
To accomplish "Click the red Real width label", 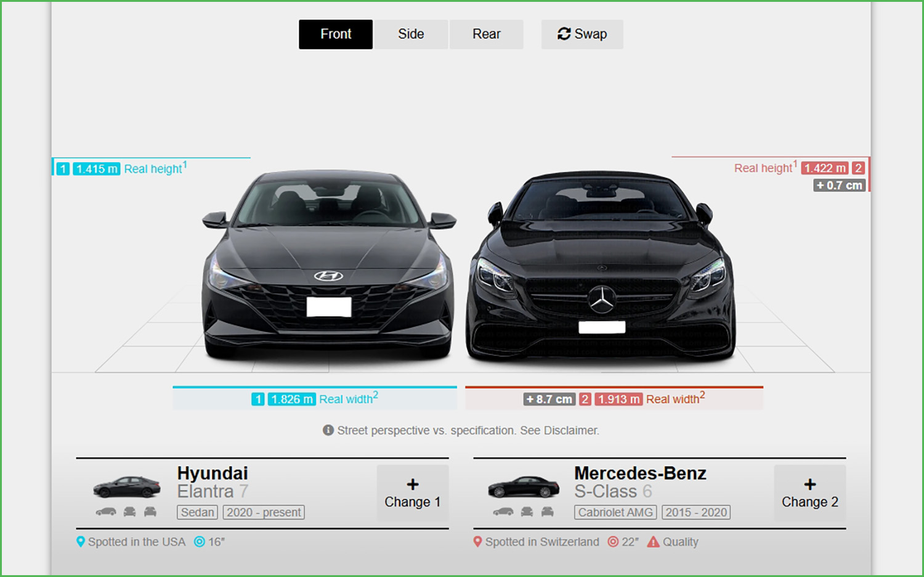I will click(x=676, y=398).
